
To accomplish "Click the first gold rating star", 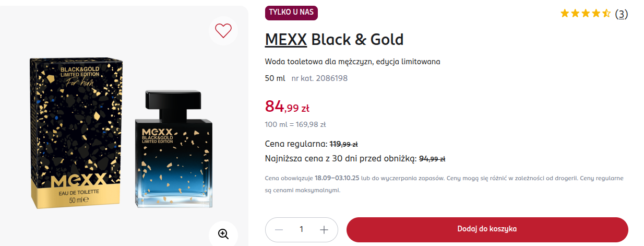I will 565,14.
